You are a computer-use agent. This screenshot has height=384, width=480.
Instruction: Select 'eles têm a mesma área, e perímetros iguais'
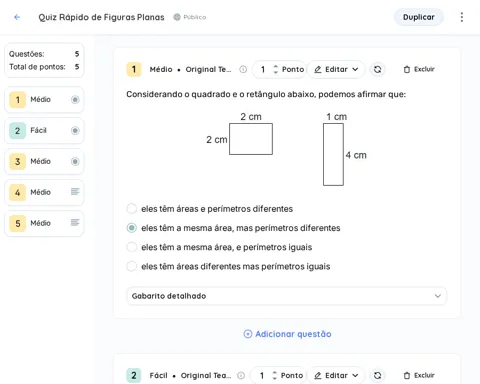[x=132, y=247]
